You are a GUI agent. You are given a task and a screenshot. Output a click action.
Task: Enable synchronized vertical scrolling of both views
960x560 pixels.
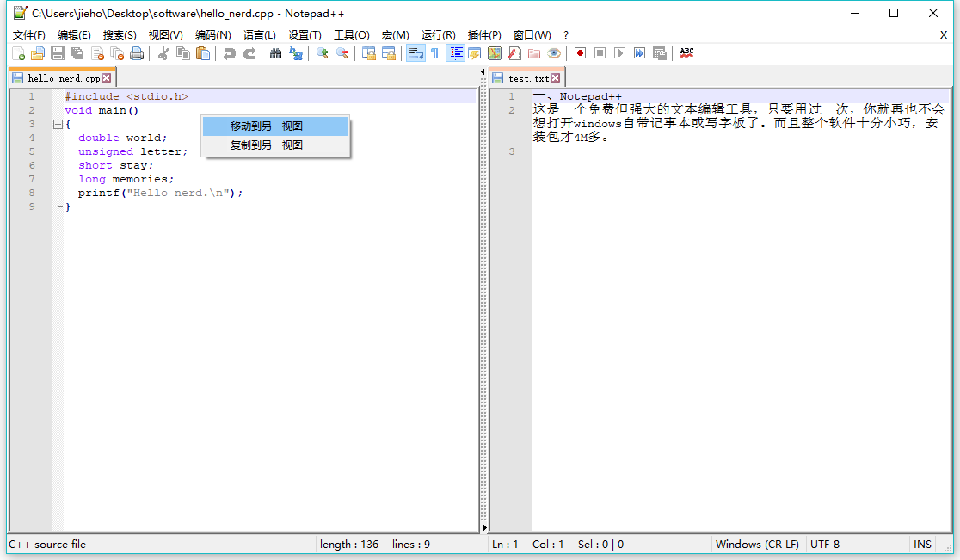368,52
